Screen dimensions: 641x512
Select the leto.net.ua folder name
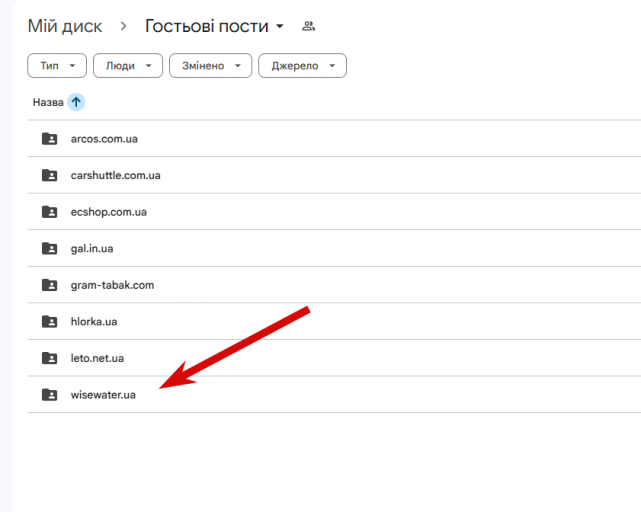97,358
